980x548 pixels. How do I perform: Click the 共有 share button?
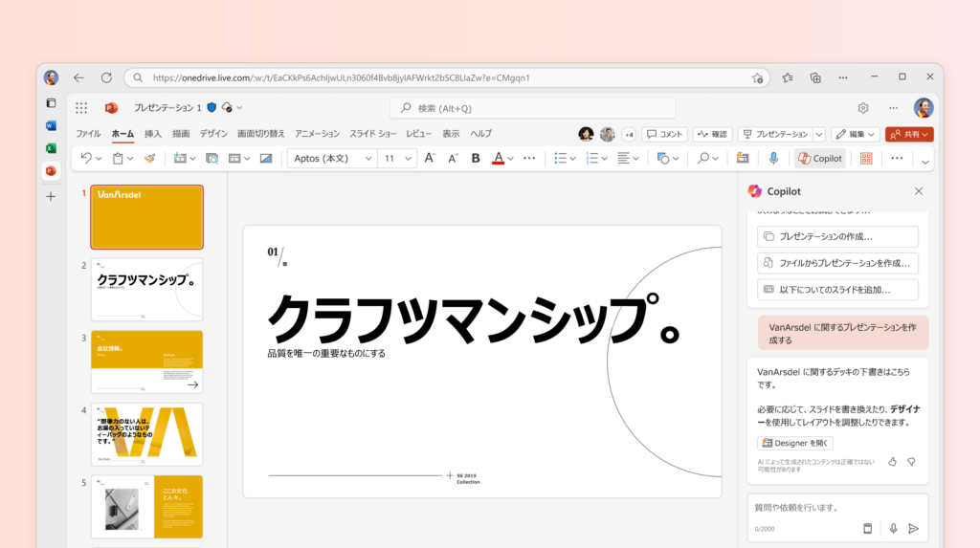(909, 134)
